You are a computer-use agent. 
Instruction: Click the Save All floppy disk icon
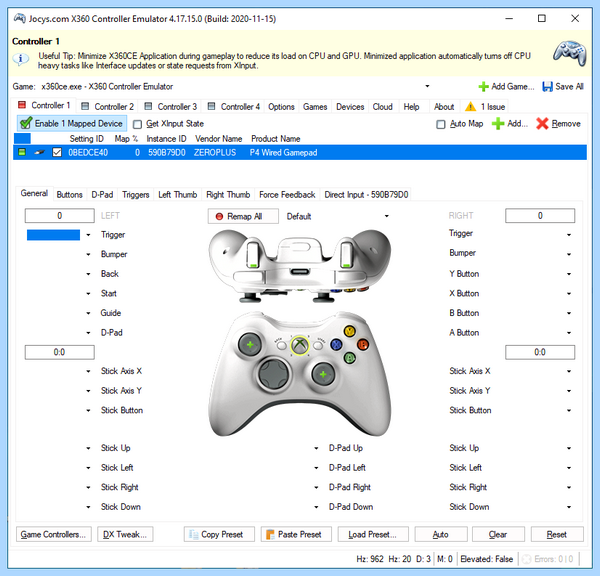547,86
